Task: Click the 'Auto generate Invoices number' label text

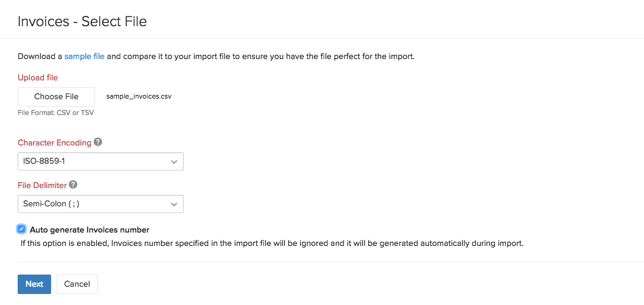Action: click(89, 230)
